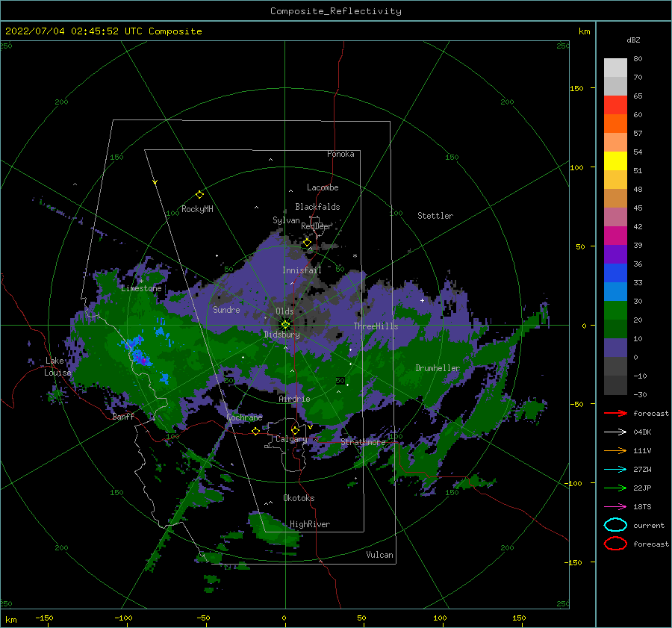Viewport: 672px width, 628px height.
Task: Click the Sundre city label
Action: (x=226, y=309)
